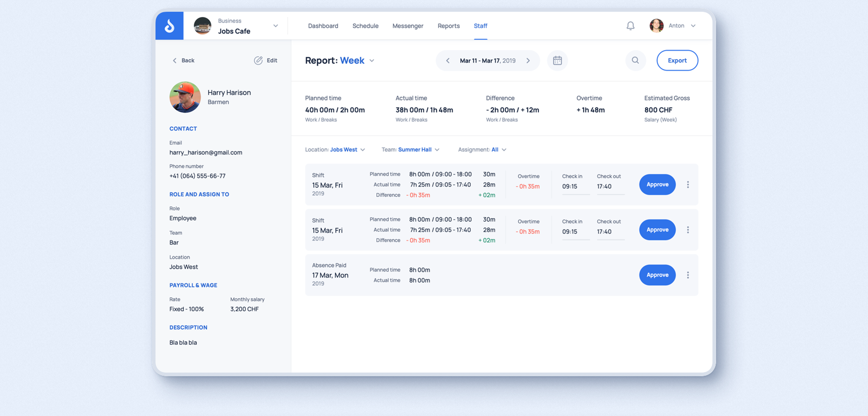Click the blue flame app logo
Image resolution: width=868 pixels, height=416 pixels.
pyautogui.click(x=170, y=26)
